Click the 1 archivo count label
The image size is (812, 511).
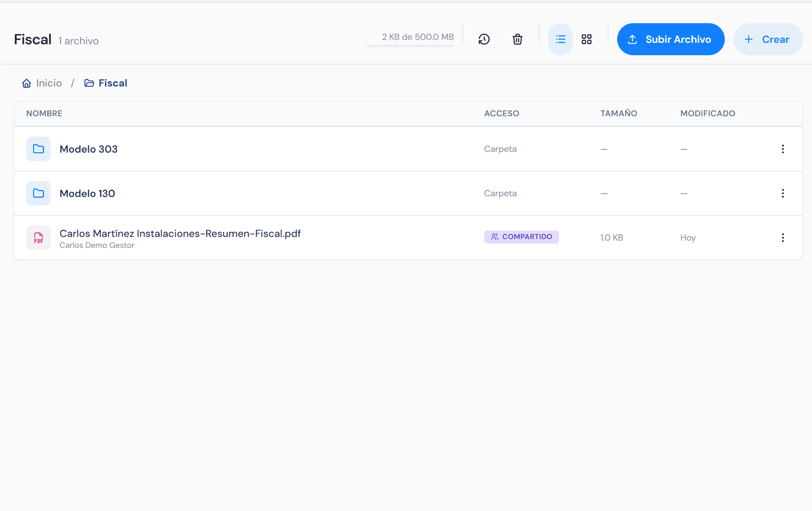79,41
